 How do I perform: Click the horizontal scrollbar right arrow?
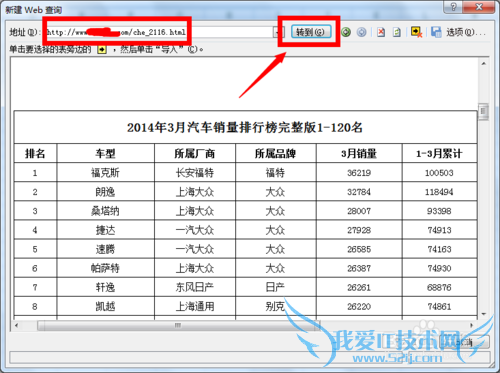pyautogui.click(x=471, y=325)
